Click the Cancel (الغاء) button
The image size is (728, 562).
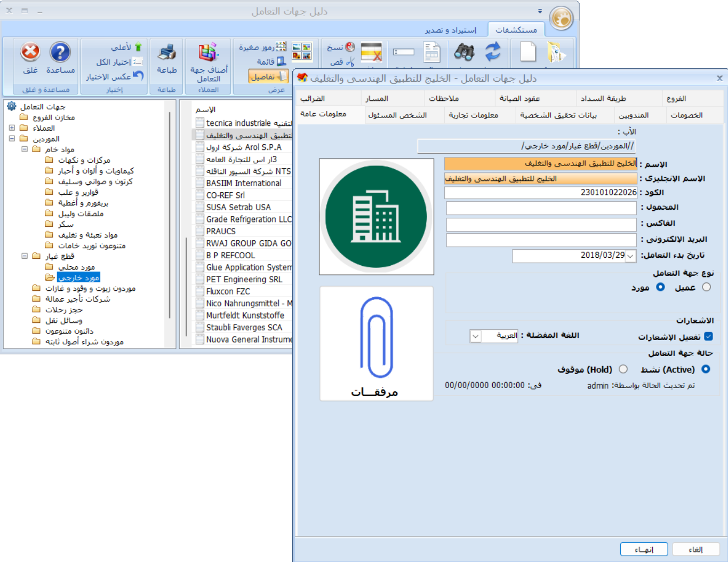click(696, 549)
